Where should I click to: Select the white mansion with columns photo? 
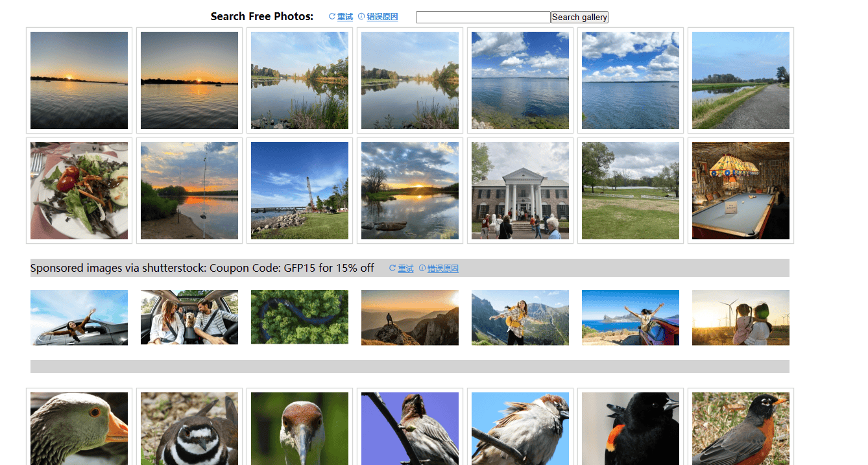[x=520, y=190]
